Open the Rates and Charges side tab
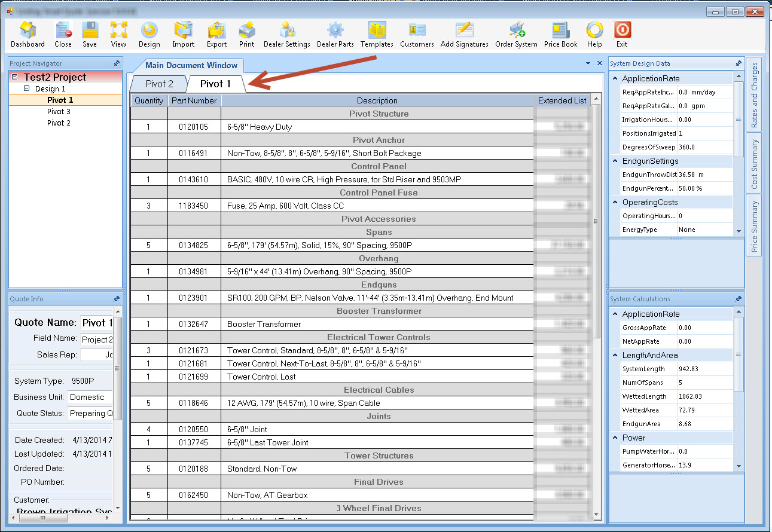Image resolution: width=772 pixels, height=532 pixels. [x=755, y=95]
